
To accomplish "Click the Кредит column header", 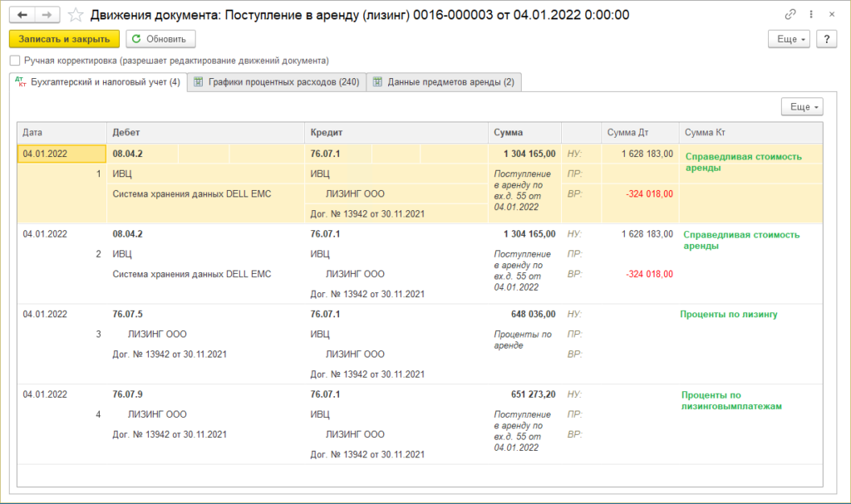I will click(396, 133).
